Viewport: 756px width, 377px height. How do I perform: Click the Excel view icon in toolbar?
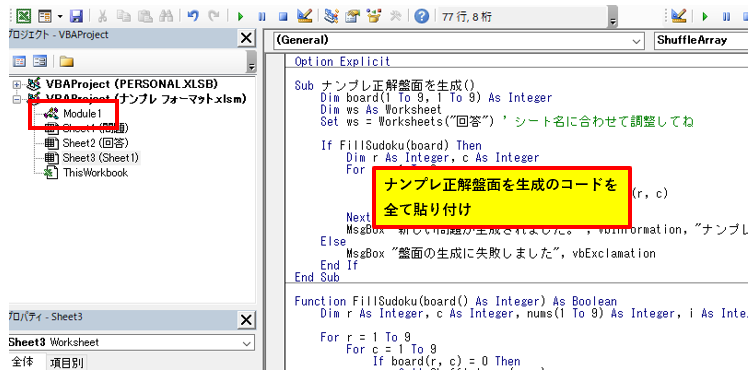[23, 16]
